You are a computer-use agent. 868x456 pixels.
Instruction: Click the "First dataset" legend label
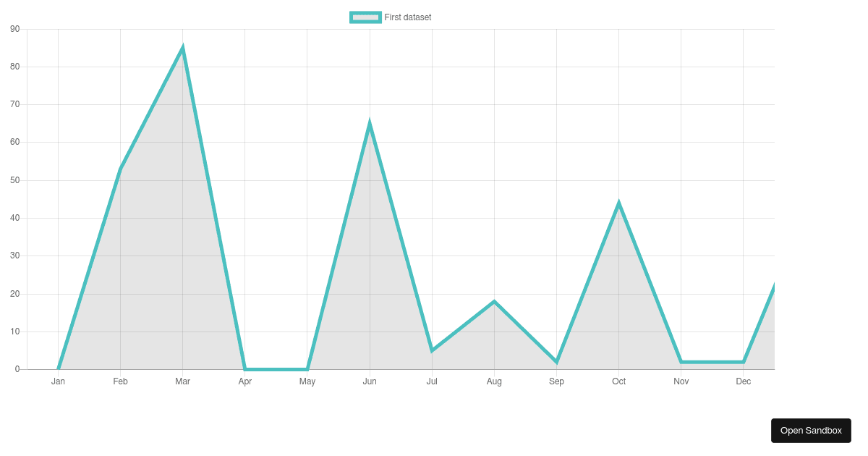coord(408,17)
